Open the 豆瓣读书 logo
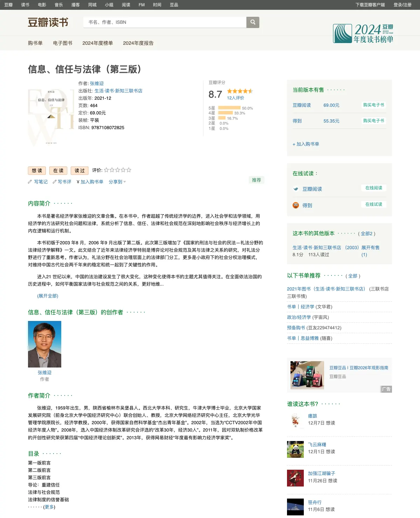 (48, 22)
